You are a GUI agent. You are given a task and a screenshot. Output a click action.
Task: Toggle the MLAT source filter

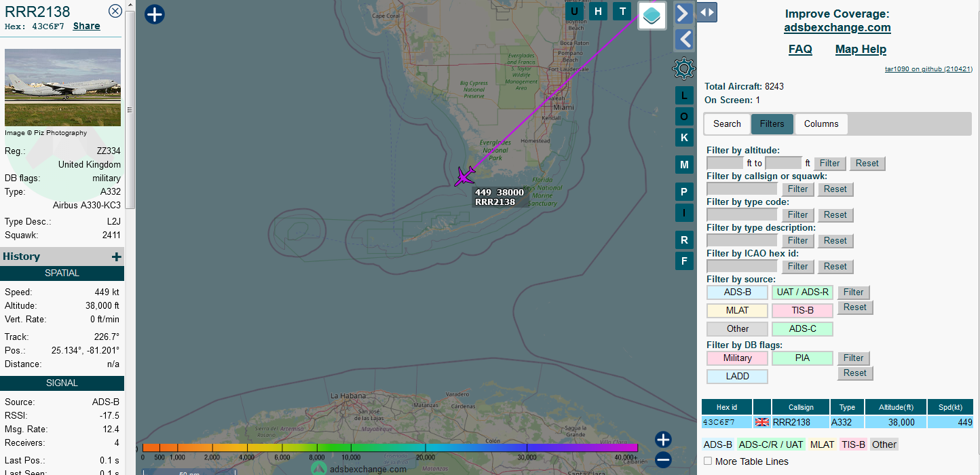click(x=737, y=311)
